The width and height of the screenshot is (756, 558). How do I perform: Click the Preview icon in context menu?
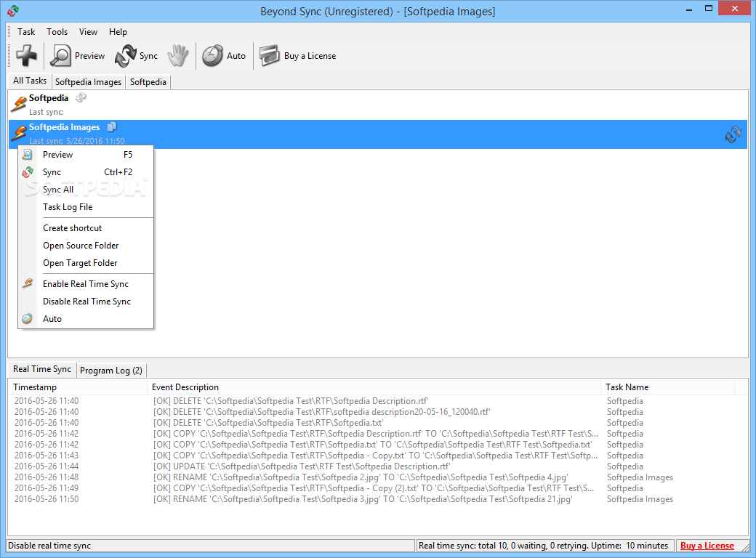(x=28, y=154)
